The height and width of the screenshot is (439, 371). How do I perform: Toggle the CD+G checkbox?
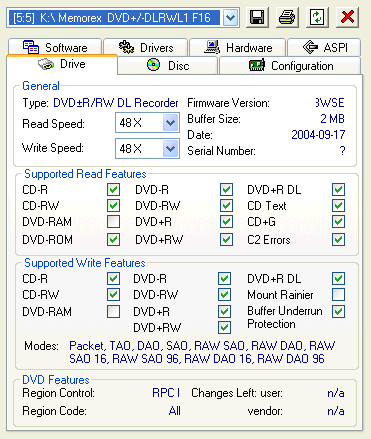tap(338, 221)
